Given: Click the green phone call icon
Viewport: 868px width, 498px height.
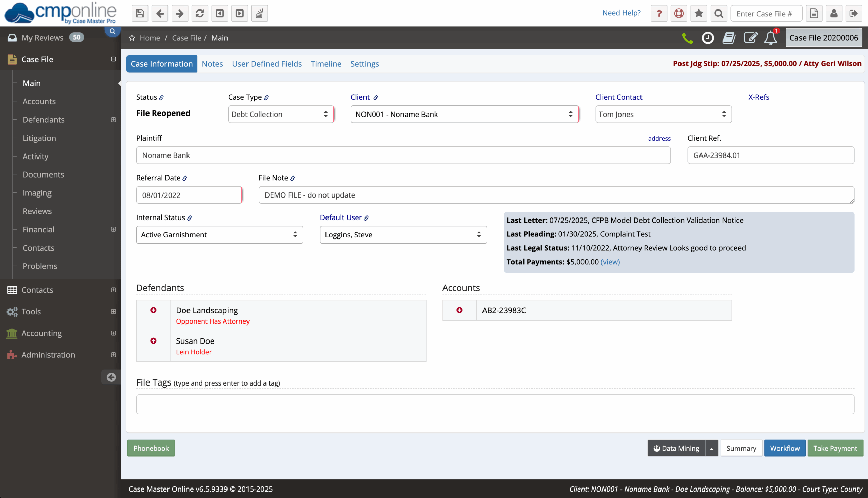Looking at the screenshot, I should (687, 38).
